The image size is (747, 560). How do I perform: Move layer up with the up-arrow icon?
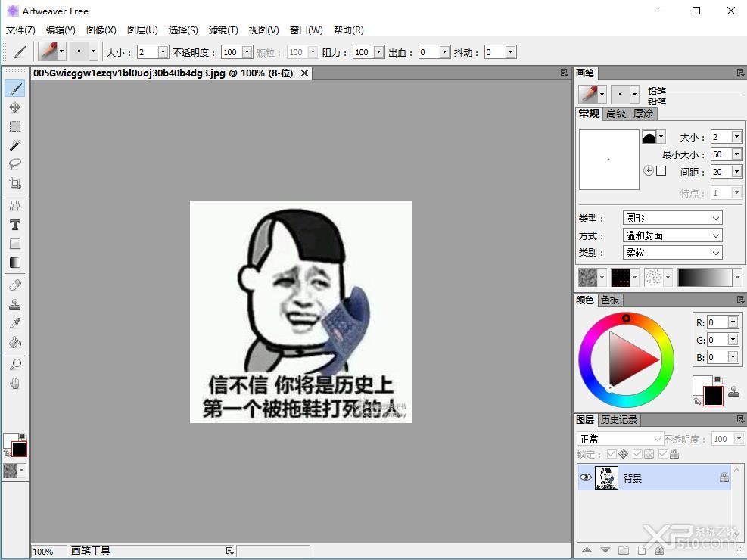[x=587, y=550]
